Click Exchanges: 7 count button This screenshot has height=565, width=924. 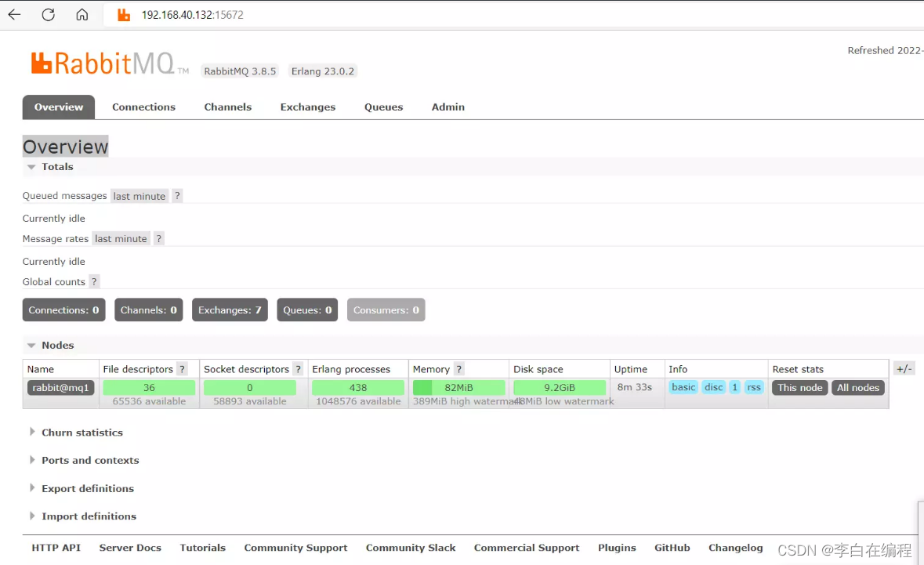(230, 310)
